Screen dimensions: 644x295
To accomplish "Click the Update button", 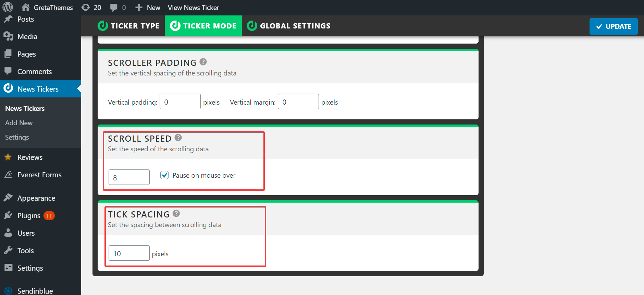I will point(614,26).
